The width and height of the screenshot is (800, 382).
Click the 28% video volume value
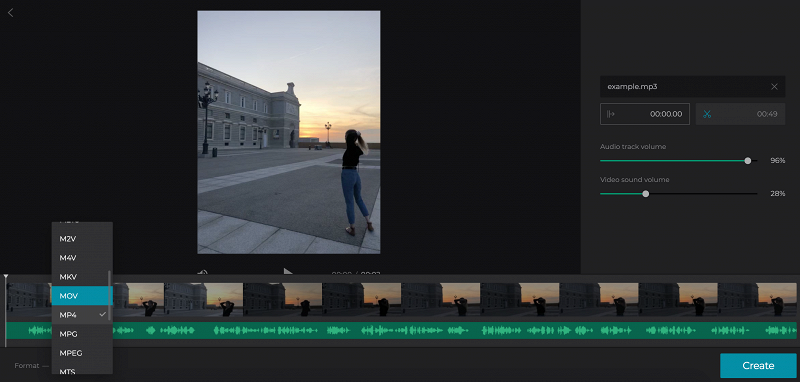coord(778,194)
